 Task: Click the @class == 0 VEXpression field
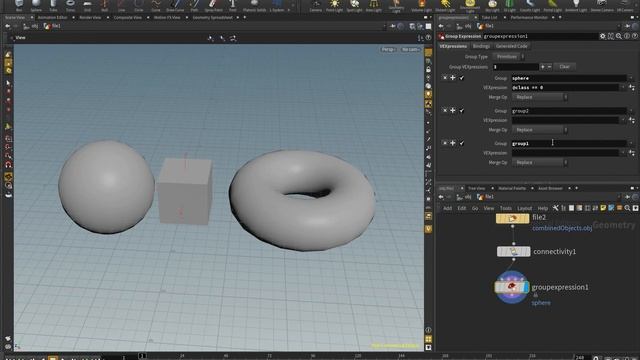coord(565,87)
